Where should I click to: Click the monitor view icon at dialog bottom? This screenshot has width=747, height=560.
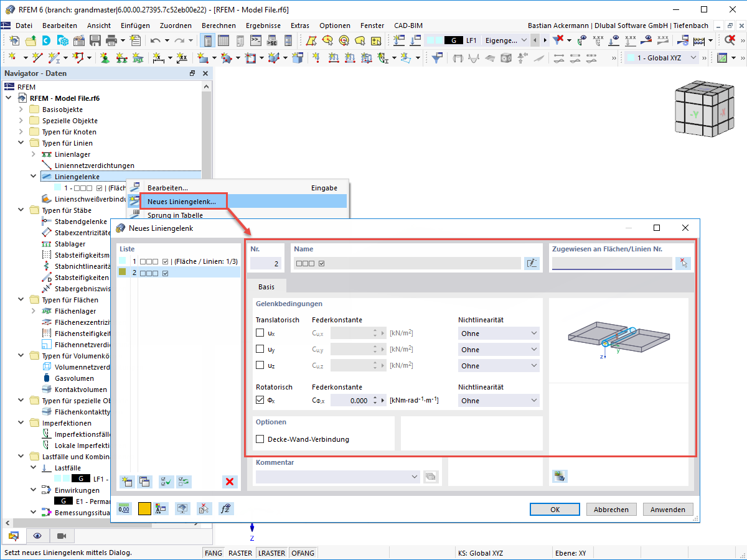[x=182, y=508]
